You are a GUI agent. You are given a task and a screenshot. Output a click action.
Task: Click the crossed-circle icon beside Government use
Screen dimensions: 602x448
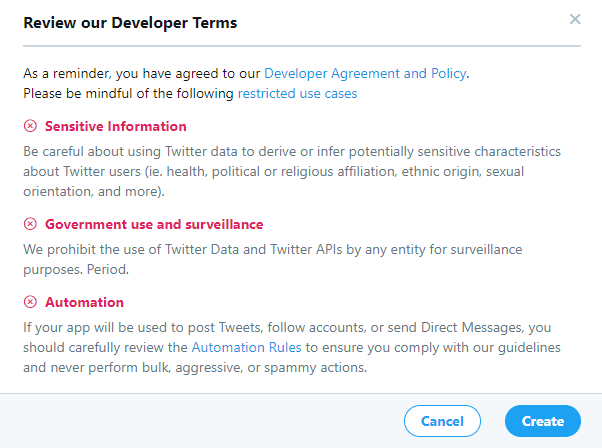[x=30, y=224]
